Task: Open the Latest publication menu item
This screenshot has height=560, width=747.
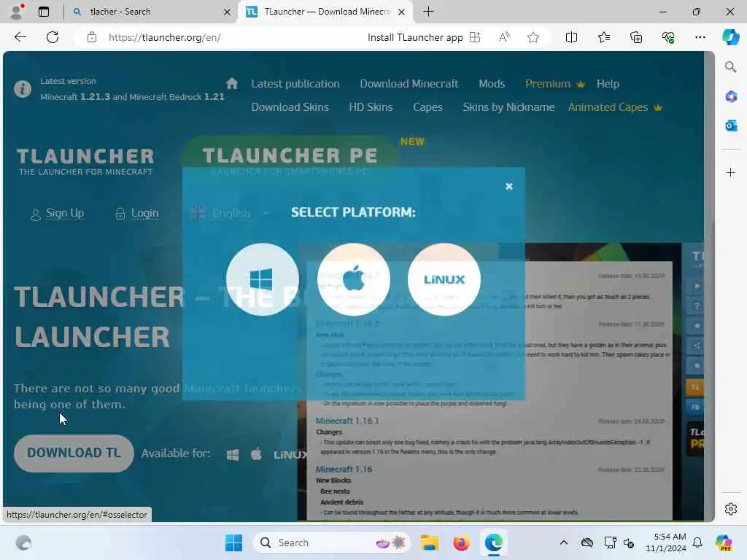Action: pos(295,84)
